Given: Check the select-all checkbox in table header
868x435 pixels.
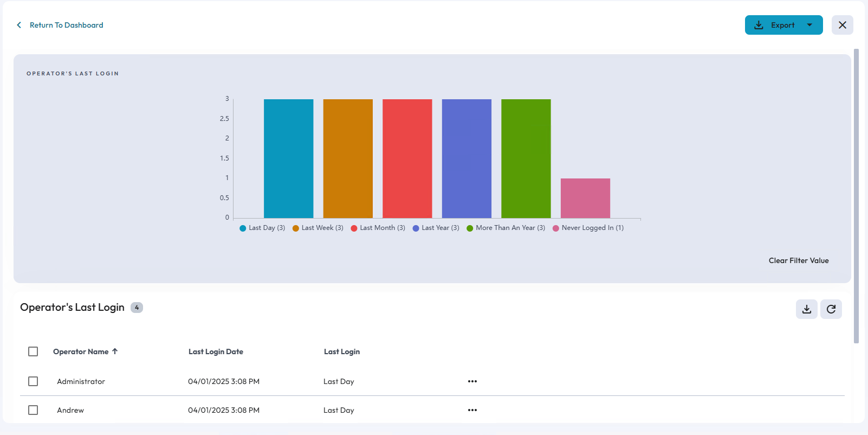Looking at the screenshot, I should 33,351.
